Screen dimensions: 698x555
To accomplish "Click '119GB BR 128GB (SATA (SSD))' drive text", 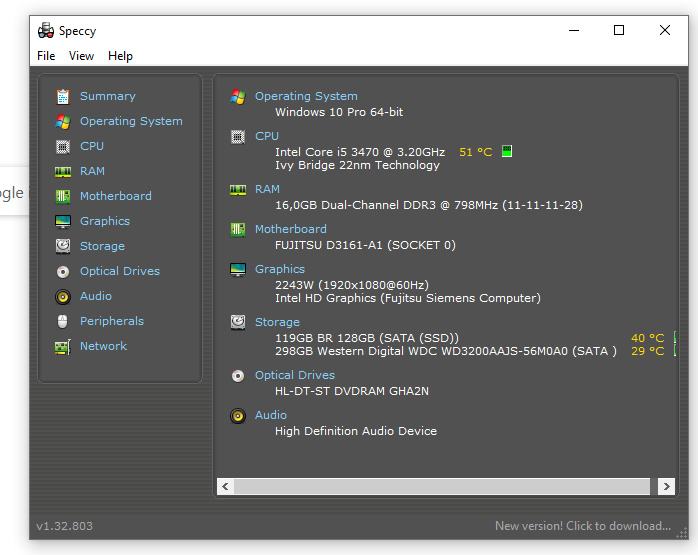I will (367, 338).
